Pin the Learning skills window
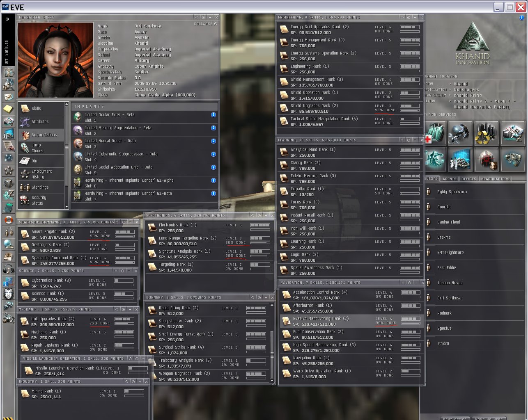The height and width of the screenshot is (420, 528). 409,140
